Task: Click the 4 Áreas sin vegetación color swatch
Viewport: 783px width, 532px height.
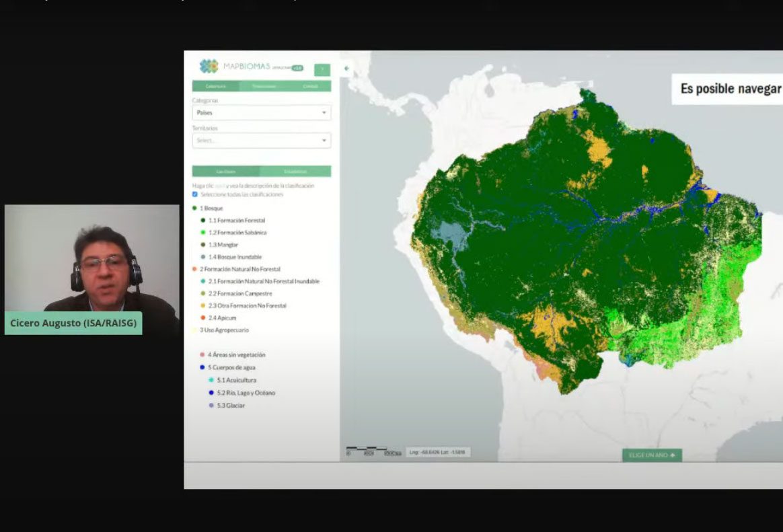Action: tap(202, 355)
